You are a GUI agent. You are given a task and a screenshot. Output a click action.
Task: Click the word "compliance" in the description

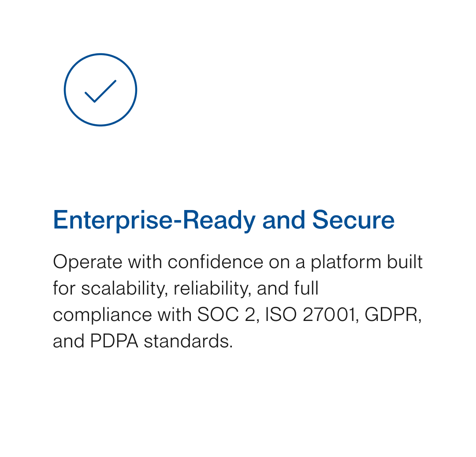[100, 315]
